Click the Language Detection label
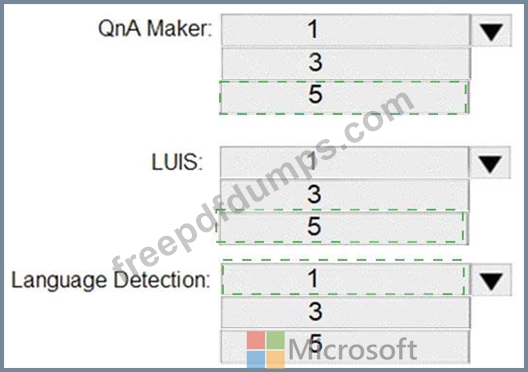Viewport: 528px width, 372px height. pos(110,280)
